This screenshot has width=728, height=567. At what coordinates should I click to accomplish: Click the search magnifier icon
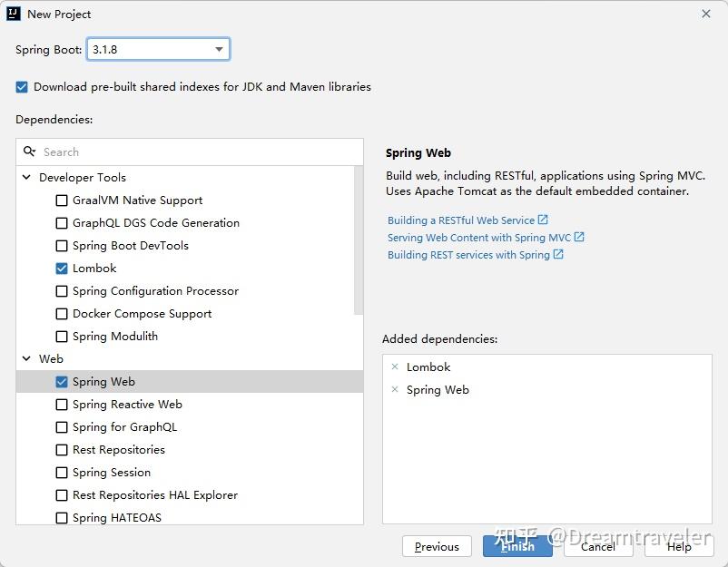(x=30, y=152)
